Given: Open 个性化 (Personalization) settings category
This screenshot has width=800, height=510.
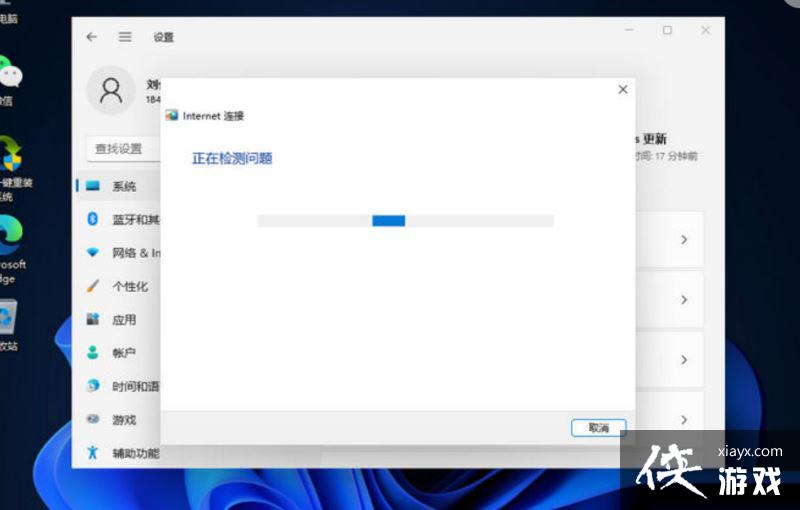Looking at the screenshot, I should tap(118, 286).
